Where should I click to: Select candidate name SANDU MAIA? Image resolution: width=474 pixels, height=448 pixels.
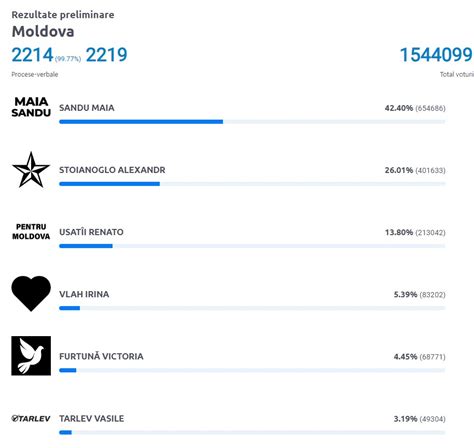click(x=87, y=108)
